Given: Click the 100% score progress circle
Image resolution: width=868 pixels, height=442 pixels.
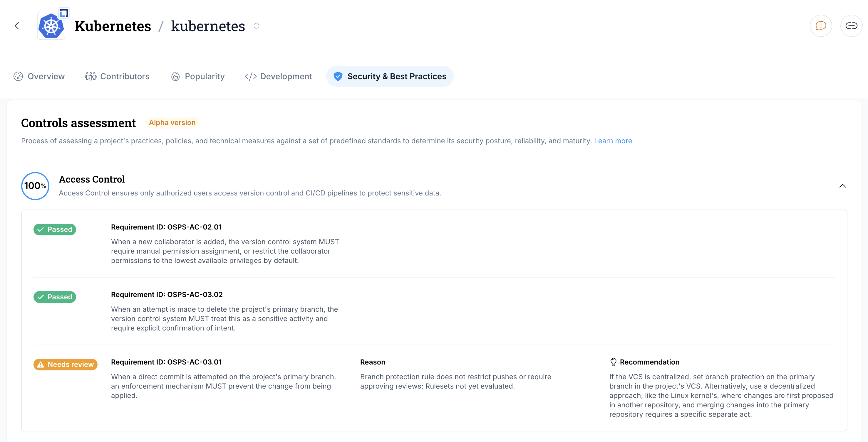Looking at the screenshot, I should pos(35,186).
